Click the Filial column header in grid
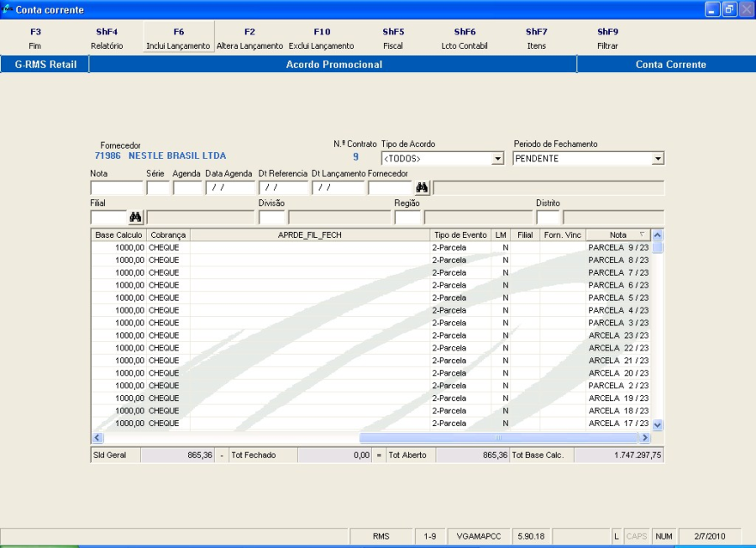This screenshot has height=548, width=756. tap(525, 235)
